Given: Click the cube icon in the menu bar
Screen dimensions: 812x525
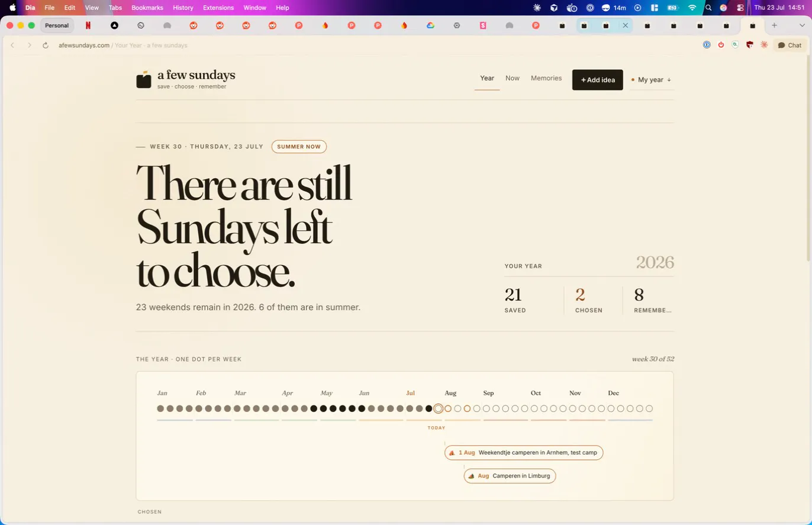Looking at the screenshot, I should tap(554, 8).
